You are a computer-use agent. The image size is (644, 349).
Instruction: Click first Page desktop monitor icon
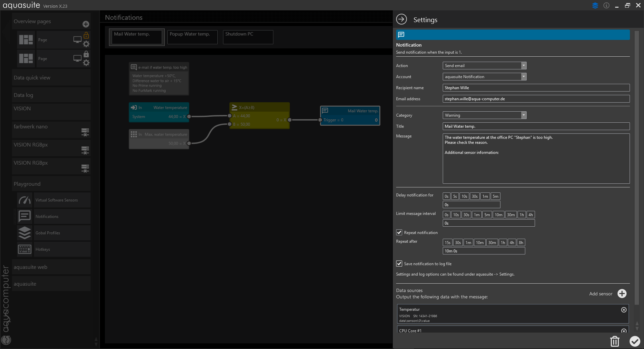[x=77, y=40]
